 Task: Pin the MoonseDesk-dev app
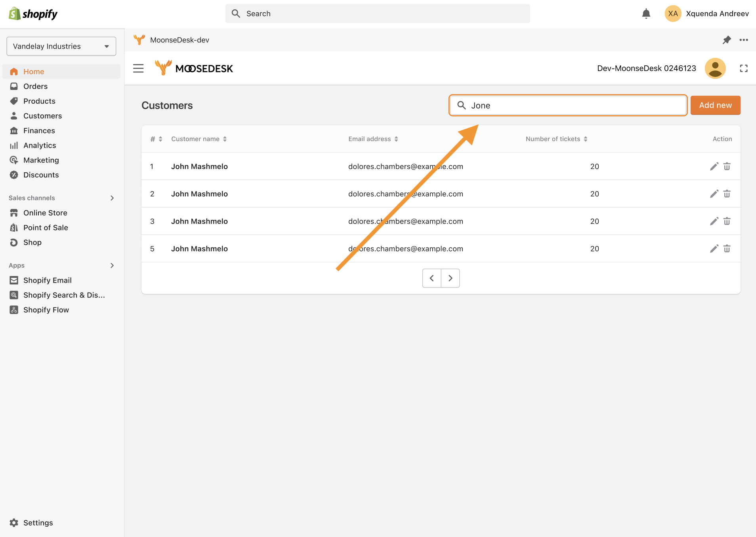[x=726, y=40]
